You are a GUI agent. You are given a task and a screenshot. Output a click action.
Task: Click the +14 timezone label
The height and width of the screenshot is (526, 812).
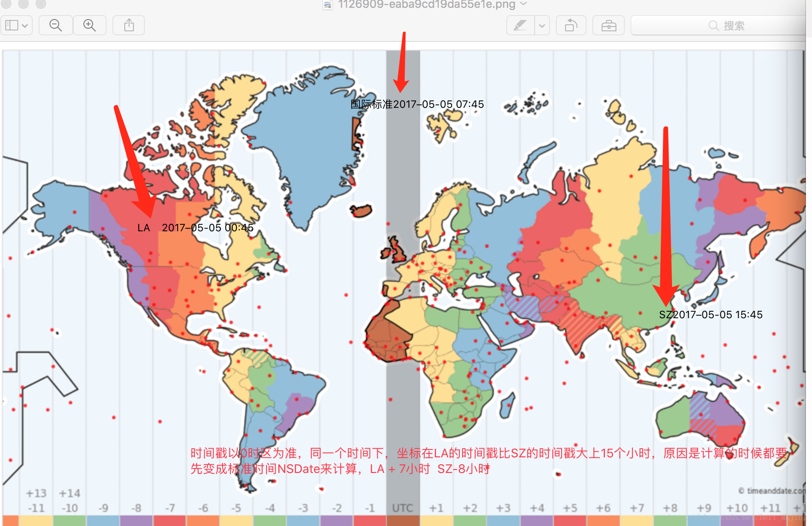pyautogui.click(x=70, y=493)
